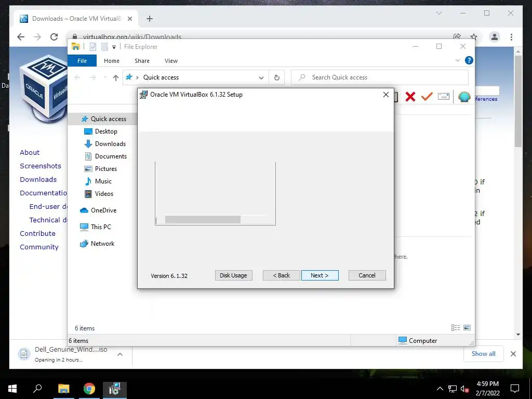Click the red X delete icon
Viewport: 532px width, 399px height.
click(x=410, y=97)
